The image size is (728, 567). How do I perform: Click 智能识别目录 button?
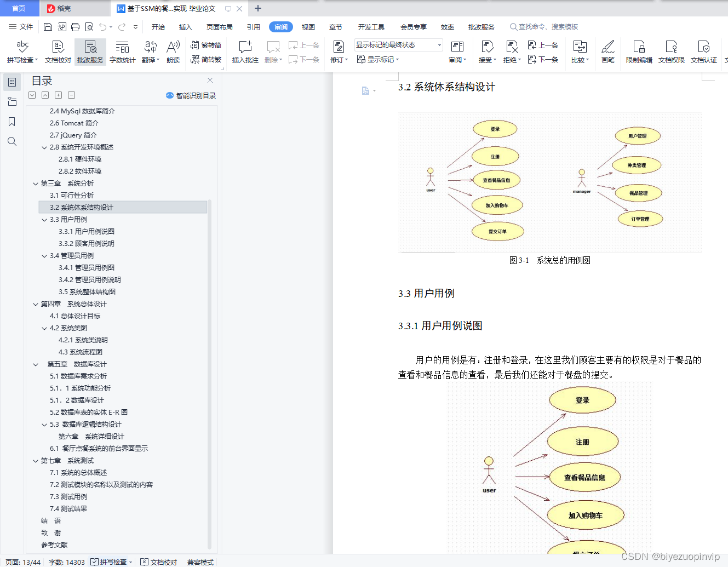click(x=191, y=95)
